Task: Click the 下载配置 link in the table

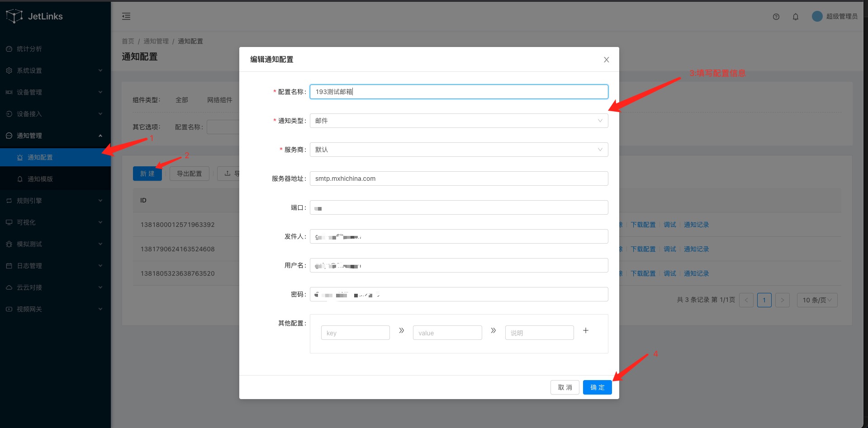Action: pyautogui.click(x=643, y=224)
